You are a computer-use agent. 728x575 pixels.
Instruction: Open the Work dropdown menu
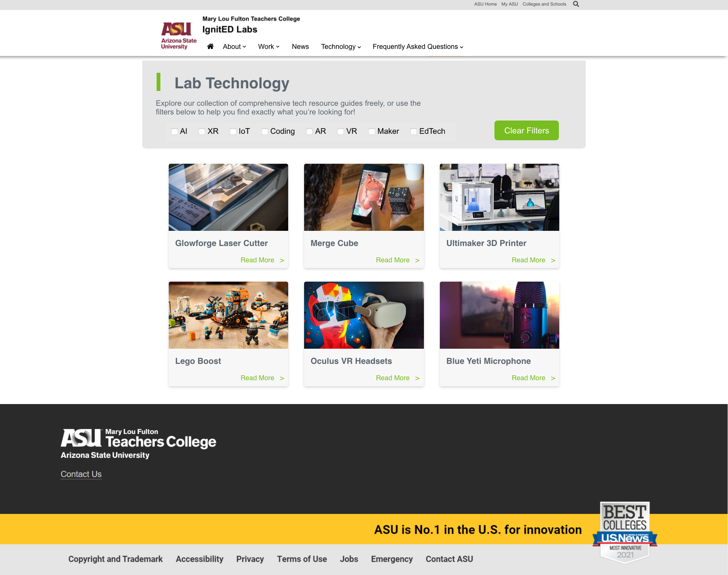(269, 47)
